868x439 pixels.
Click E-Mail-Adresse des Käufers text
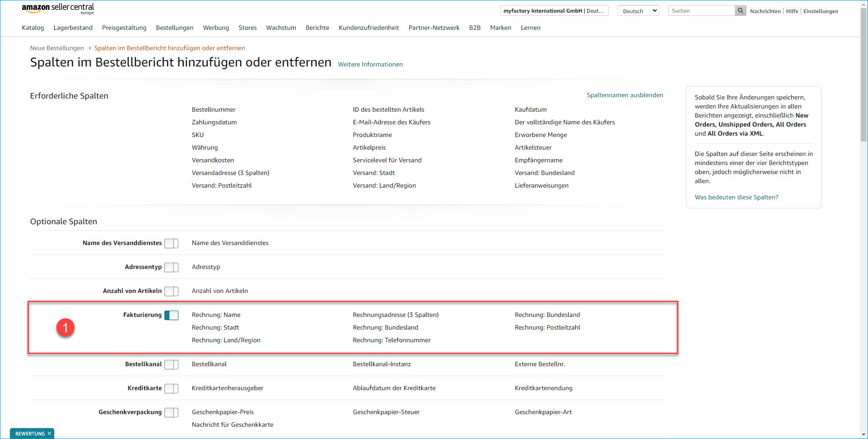click(392, 122)
